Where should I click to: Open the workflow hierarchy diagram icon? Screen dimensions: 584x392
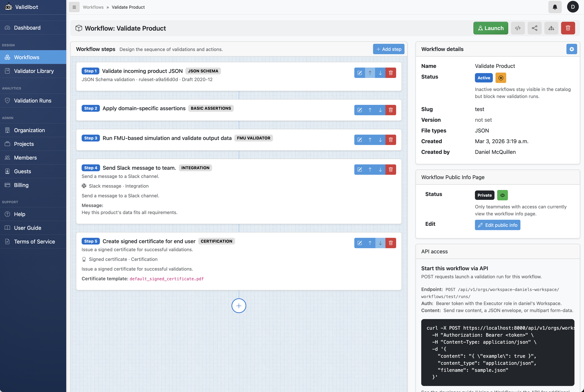coord(551,28)
